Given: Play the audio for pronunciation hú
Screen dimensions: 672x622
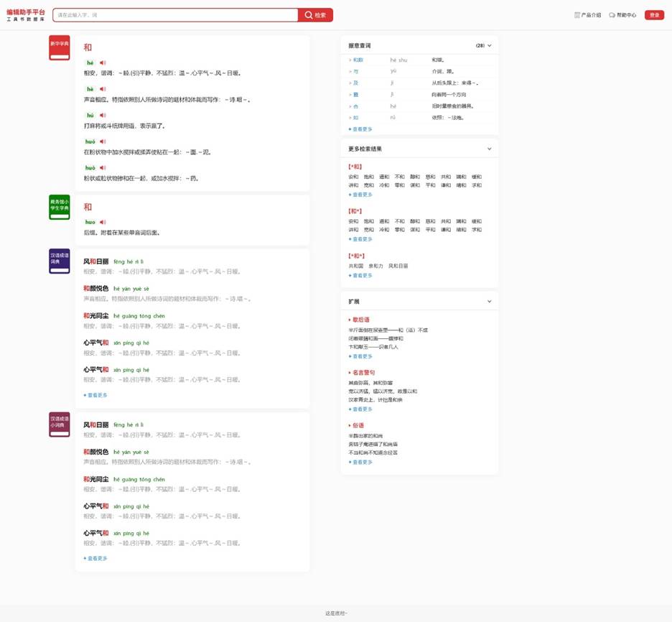Looking at the screenshot, I should click(x=103, y=116).
